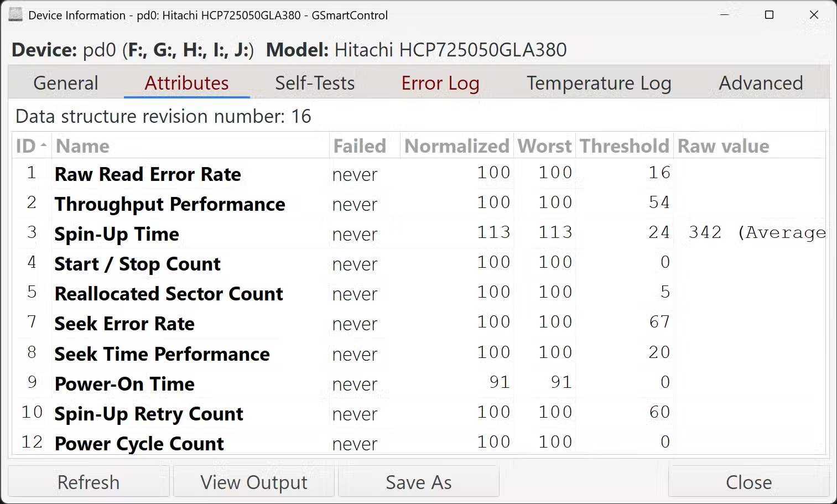Viewport: 837px width, 504px height.
Task: Go to the Advanced tab
Action: click(x=761, y=83)
